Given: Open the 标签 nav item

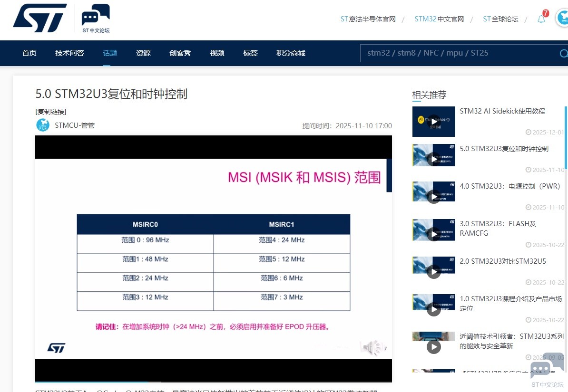Looking at the screenshot, I should tap(250, 53).
